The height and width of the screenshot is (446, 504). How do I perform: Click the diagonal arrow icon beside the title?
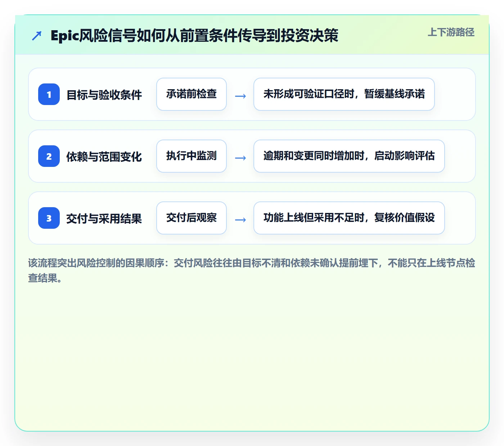coord(37,36)
